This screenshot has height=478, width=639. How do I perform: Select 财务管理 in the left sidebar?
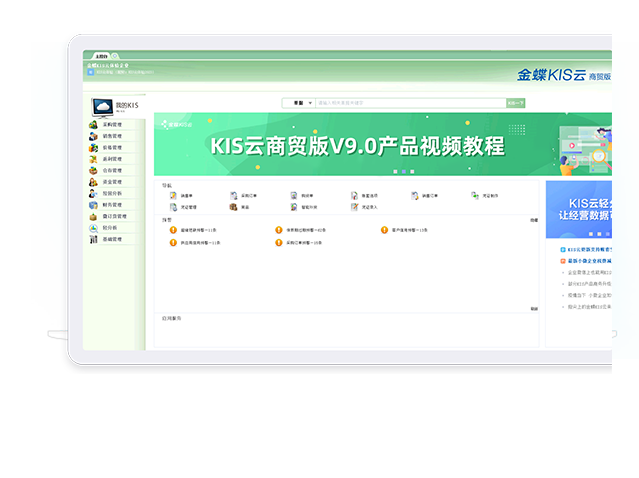[x=110, y=204]
